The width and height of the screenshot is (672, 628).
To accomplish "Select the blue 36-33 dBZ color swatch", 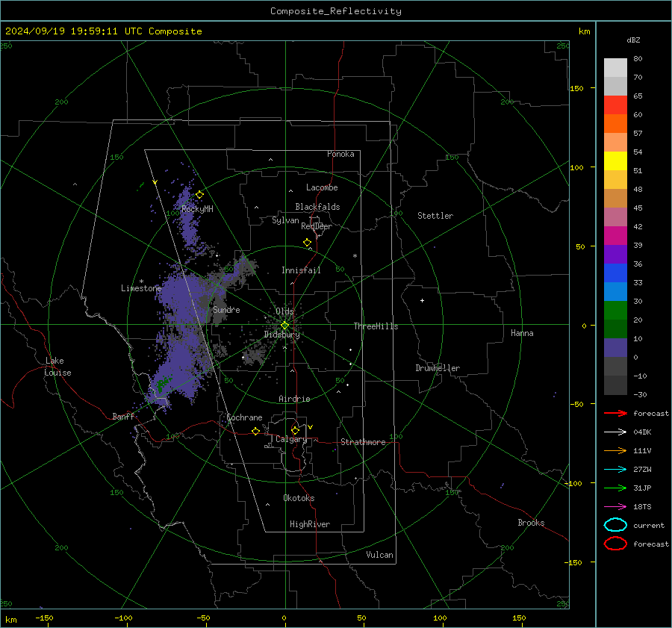I will tap(615, 273).
